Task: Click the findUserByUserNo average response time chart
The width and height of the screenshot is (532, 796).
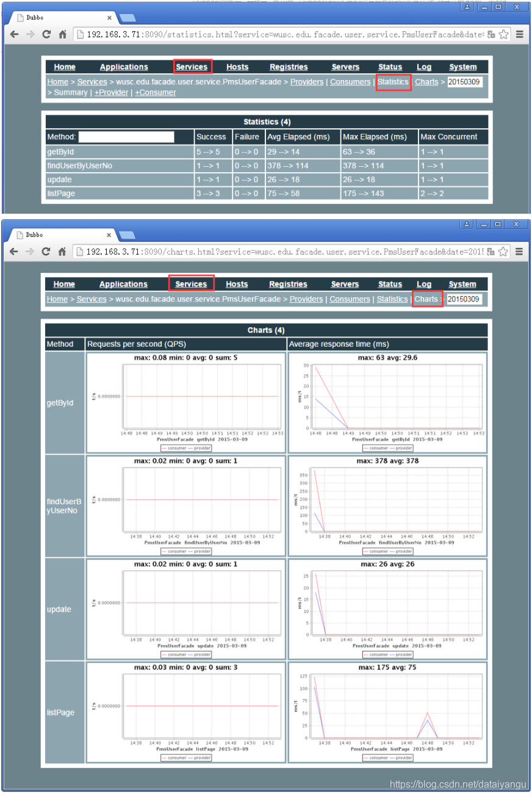Action: tap(387, 506)
